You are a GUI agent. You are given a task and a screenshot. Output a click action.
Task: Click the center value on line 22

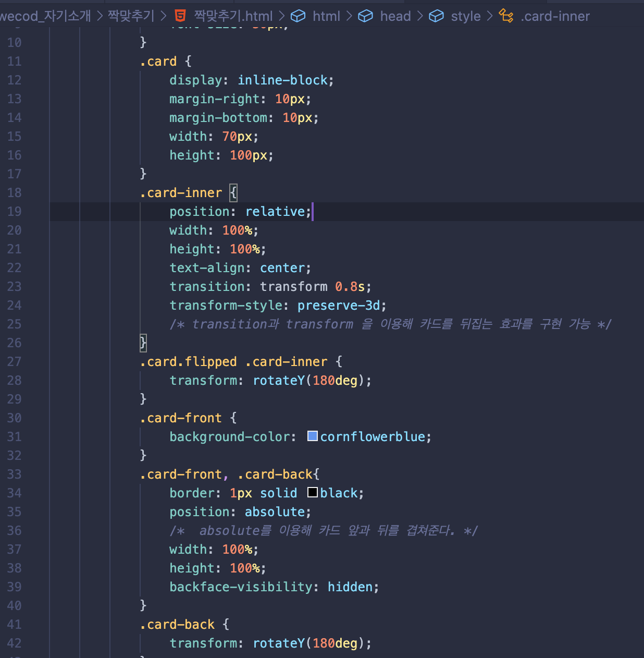[x=282, y=268]
